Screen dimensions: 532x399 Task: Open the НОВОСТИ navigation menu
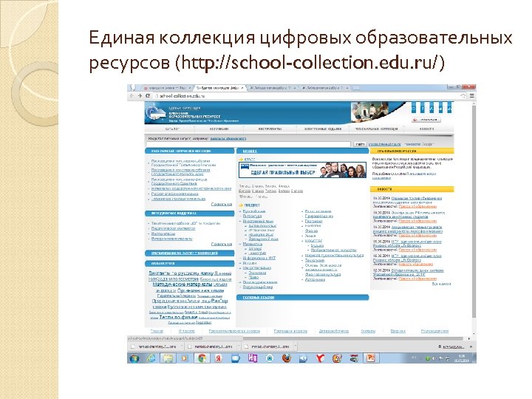pyautogui.click(x=426, y=129)
